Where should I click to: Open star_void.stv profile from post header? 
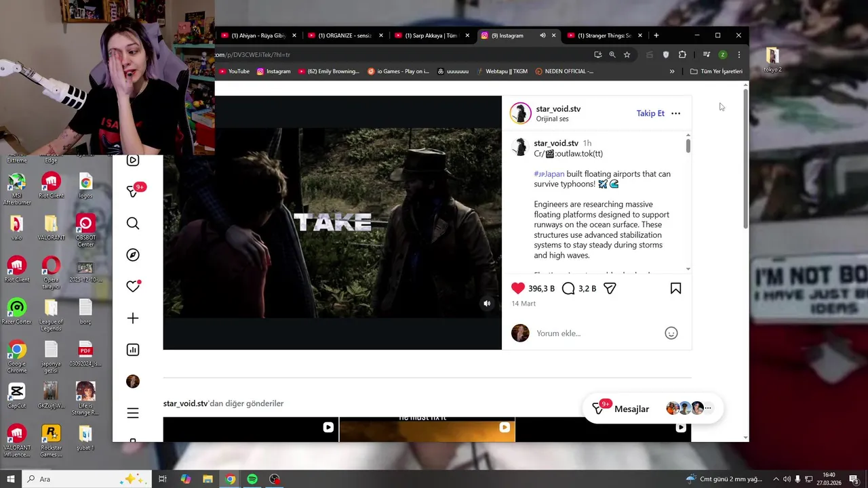[558, 108]
